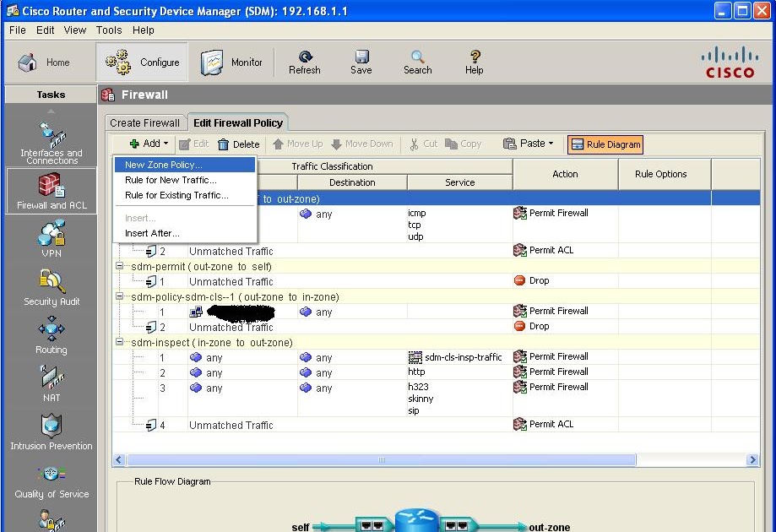Open the Edit menu

[x=45, y=30]
